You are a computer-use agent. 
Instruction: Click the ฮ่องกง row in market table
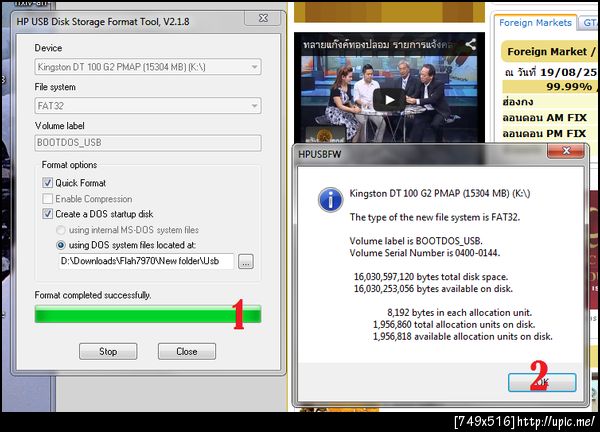click(549, 102)
